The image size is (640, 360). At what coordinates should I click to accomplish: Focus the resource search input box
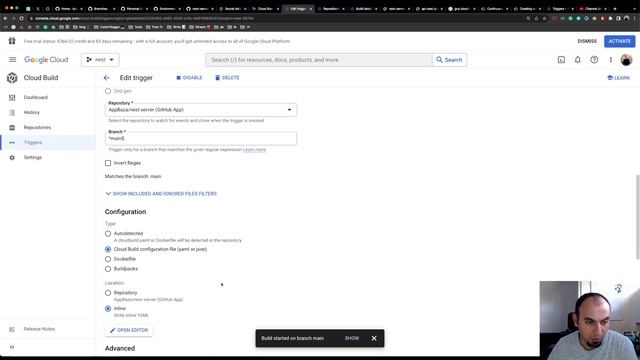click(319, 60)
